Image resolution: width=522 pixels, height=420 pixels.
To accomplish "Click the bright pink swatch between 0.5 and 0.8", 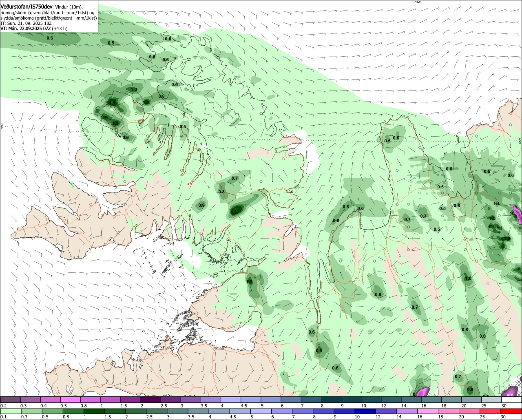I will [71, 400].
